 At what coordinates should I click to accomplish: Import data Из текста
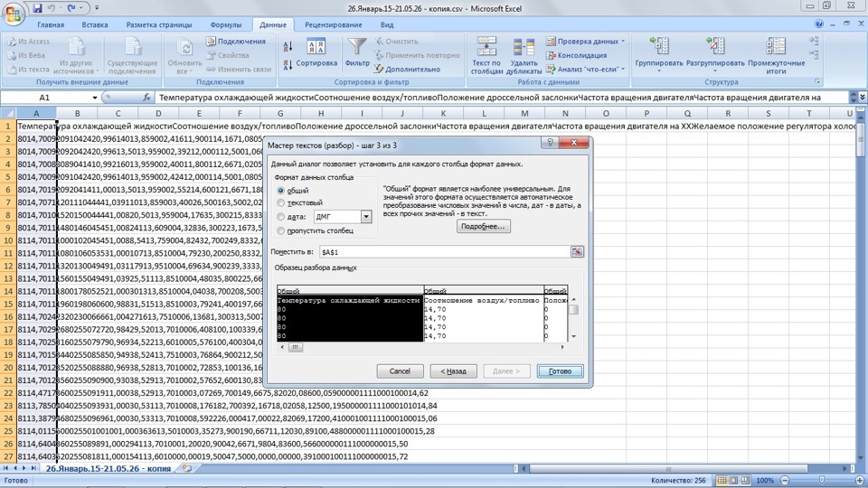(29, 70)
